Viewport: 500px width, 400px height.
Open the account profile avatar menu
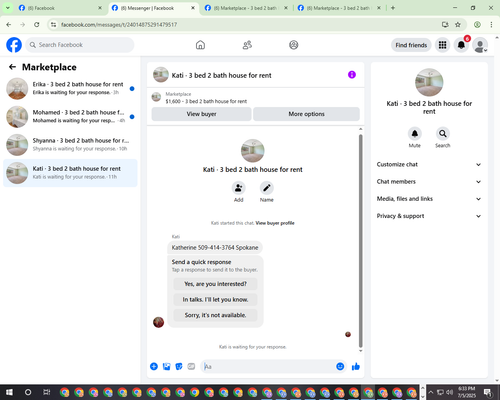pyautogui.click(x=480, y=45)
